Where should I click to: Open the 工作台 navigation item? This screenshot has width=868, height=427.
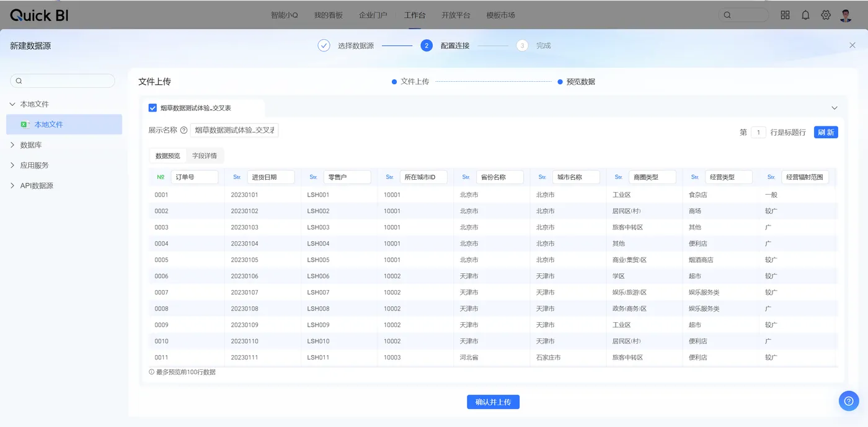point(415,15)
